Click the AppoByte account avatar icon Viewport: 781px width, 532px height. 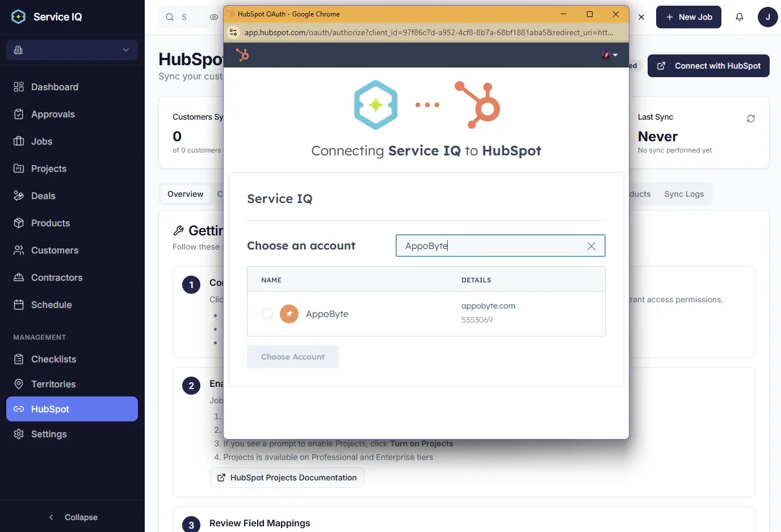[x=289, y=314]
